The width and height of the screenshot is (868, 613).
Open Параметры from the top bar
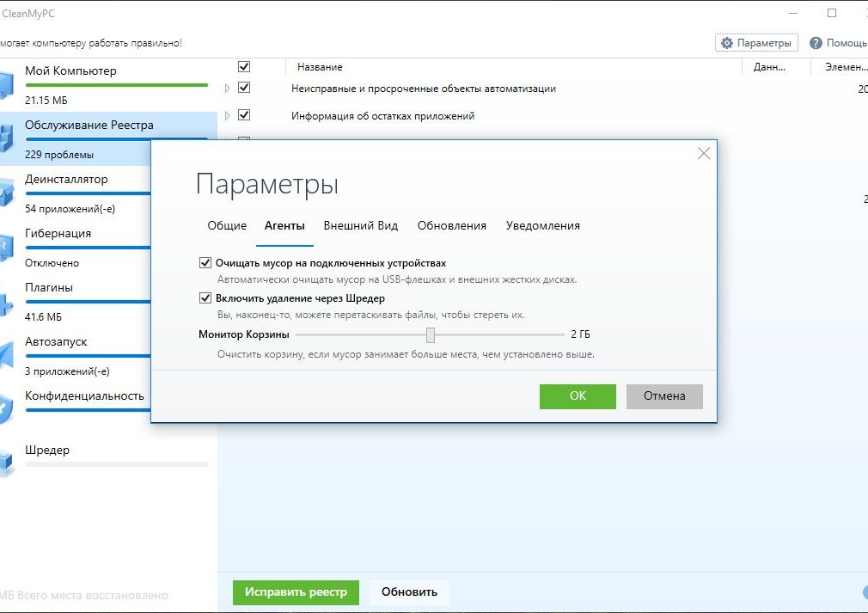coord(756,43)
